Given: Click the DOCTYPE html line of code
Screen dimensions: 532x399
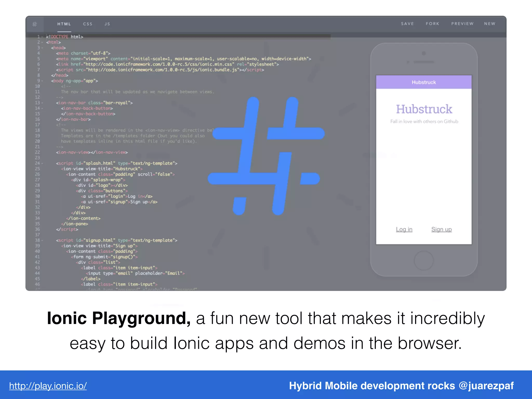Looking at the screenshot, I should pyautogui.click(x=65, y=37).
